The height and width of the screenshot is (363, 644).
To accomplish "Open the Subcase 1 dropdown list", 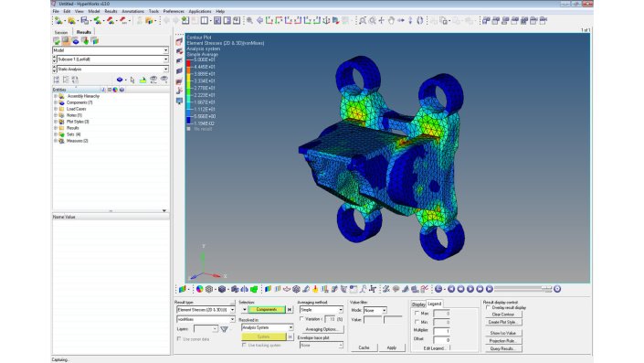I will pos(111,59).
